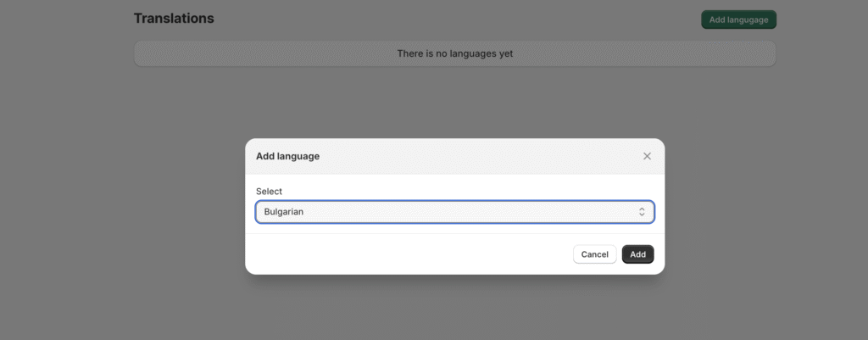Click the dialog footer beside Cancel
Image resolution: width=868 pixels, height=340 pixels.
[x=409, y=254]
